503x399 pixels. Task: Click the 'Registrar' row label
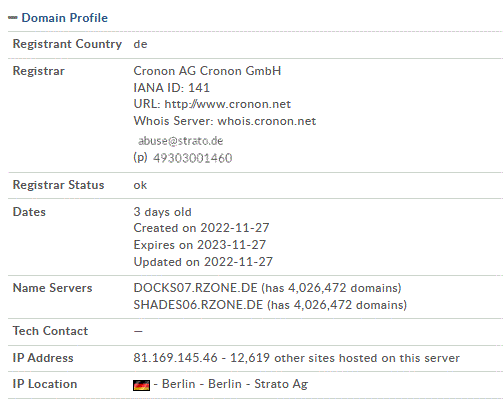point(38,71)
